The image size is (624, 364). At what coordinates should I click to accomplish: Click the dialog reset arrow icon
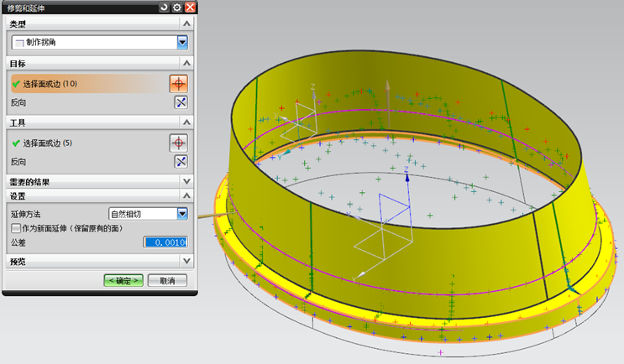163,8
